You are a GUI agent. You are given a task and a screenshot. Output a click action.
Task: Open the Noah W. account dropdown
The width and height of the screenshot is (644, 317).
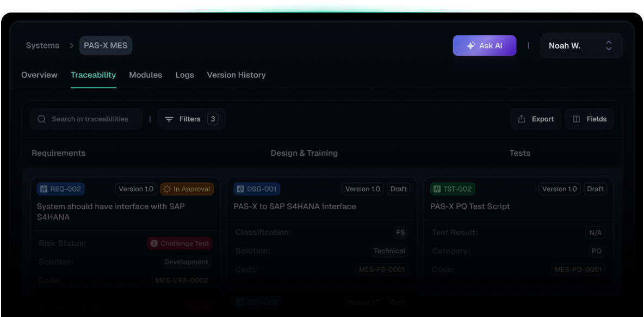click(x=581, y=45)
